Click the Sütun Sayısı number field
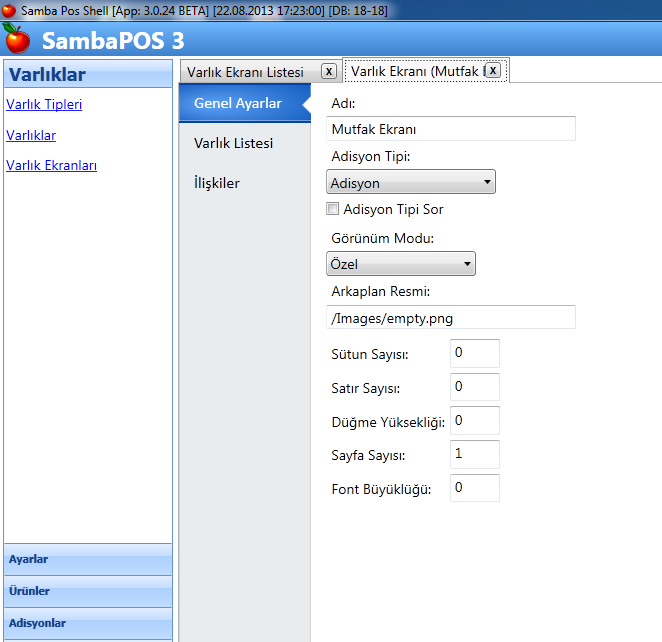 tap(474, 354)
